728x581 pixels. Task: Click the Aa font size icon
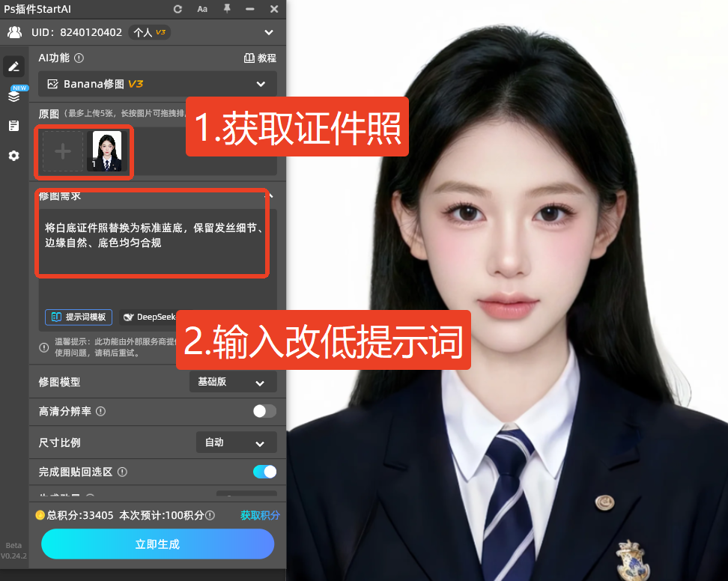(202, 9)
